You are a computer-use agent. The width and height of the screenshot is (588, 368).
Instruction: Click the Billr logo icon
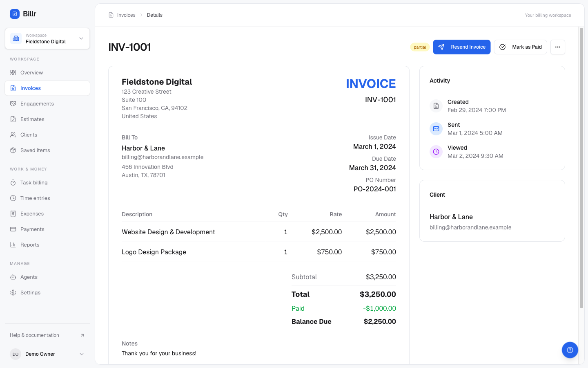15,14
